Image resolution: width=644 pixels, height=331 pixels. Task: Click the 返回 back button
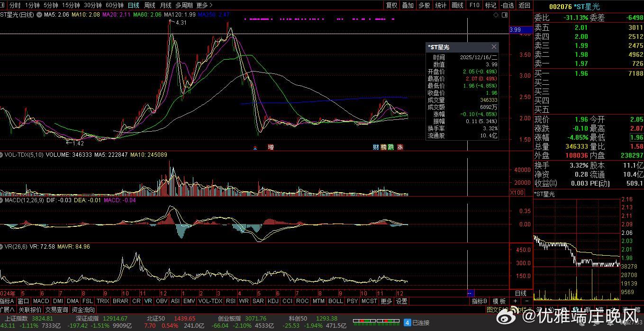point(524,5)
